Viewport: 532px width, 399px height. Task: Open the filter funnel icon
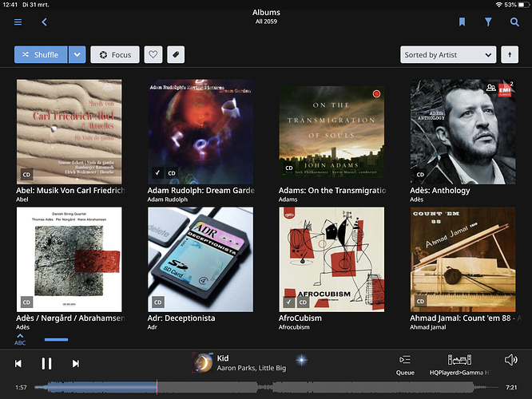pos(488,22)
